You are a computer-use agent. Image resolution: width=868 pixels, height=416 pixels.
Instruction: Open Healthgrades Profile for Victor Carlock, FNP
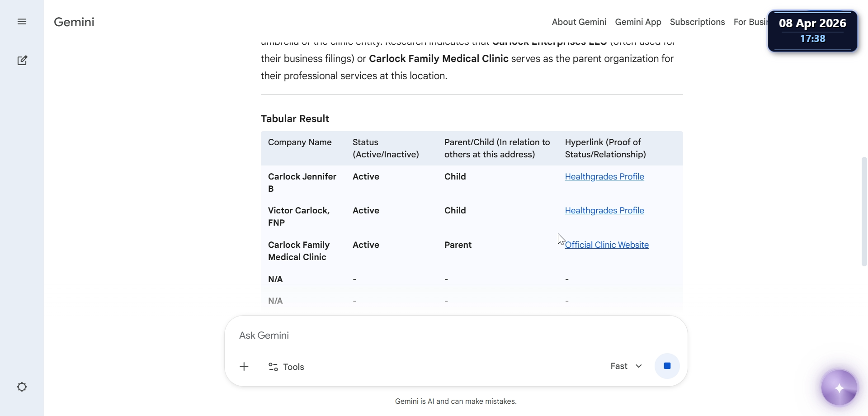pos(604,211)
